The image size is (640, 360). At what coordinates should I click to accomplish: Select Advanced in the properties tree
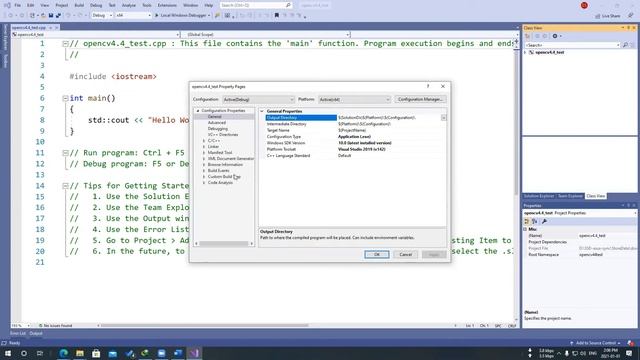coord(217,122)
